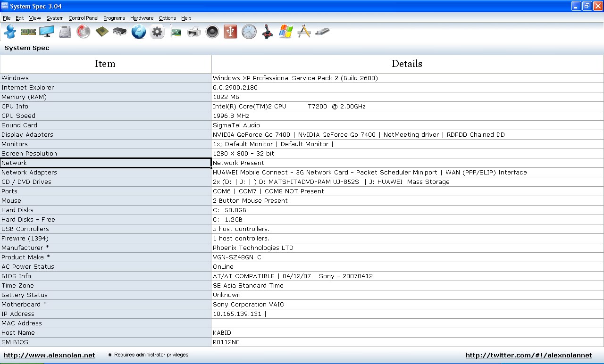Click the printer toolbar icon
This screenshot has height=364, width=604.
click(194, 32)
